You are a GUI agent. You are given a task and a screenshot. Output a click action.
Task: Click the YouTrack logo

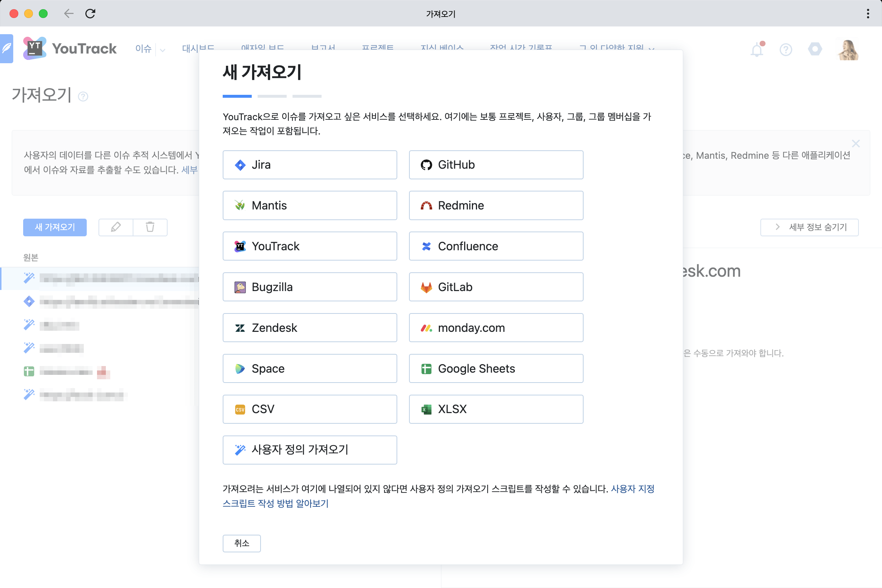tap(70, 48)
